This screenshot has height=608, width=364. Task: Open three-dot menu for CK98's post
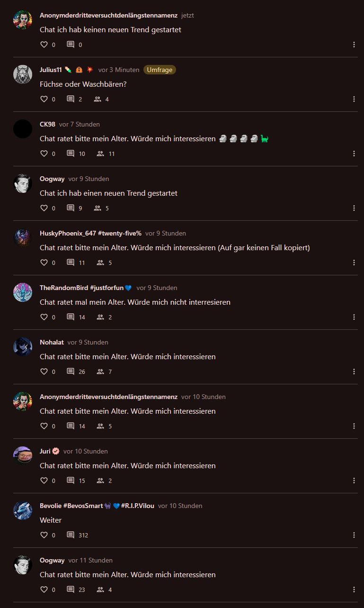coord(354,154)
